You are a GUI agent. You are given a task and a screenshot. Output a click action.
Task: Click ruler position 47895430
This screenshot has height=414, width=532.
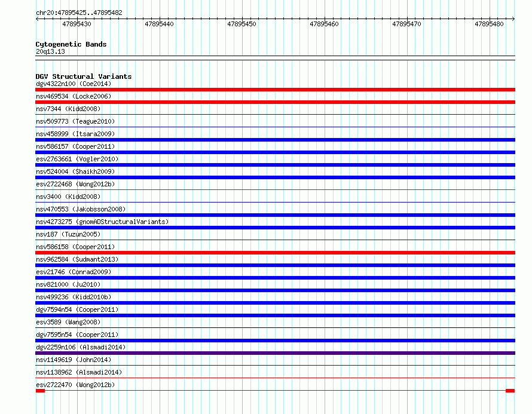point(77,24)
